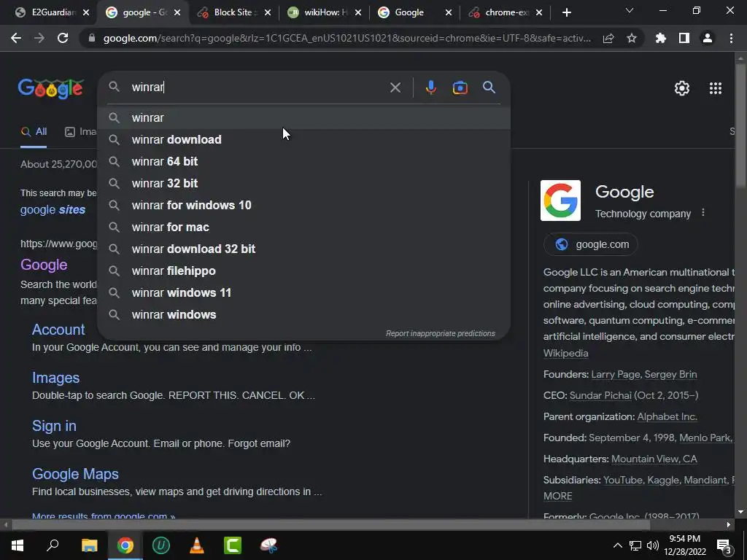747x560 pixels.
Task: Open the Chrome profile avatar
Action: pyautogui.click(x=708, y=38)
